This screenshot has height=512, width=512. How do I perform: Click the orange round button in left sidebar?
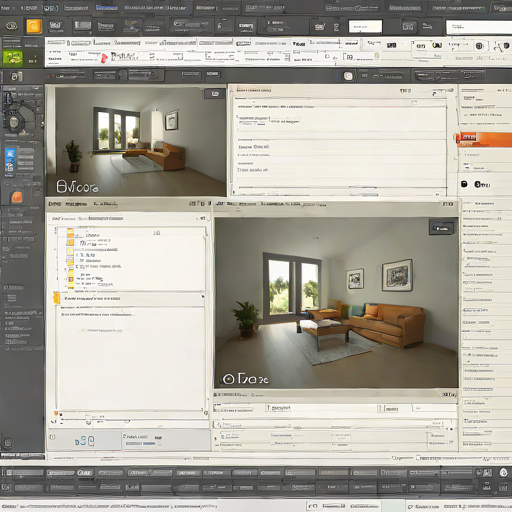[x=17, y=197]
